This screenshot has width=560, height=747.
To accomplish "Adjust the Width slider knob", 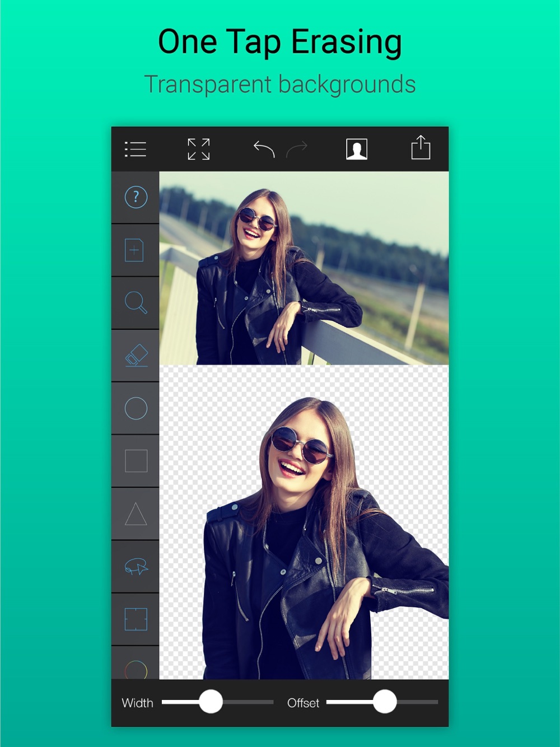I will 211,702.
